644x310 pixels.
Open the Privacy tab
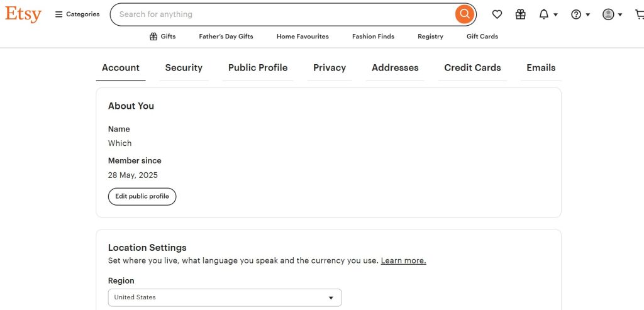tap(330, 68)
